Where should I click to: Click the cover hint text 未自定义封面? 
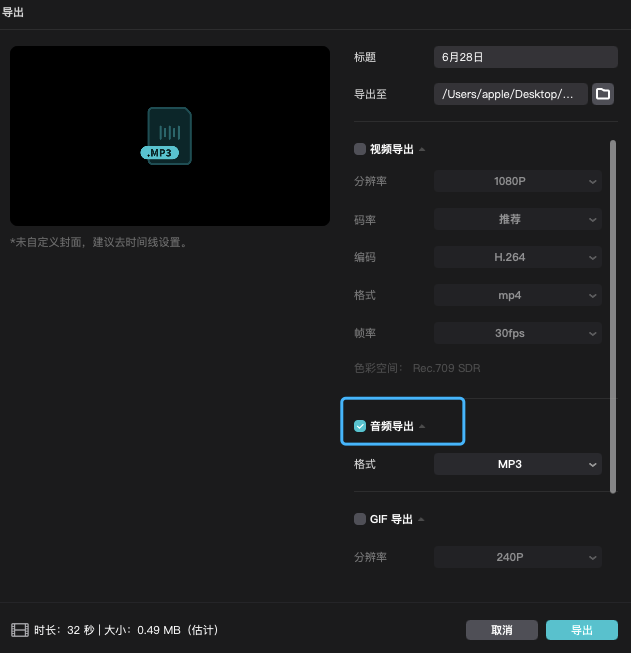pos(99,242)
